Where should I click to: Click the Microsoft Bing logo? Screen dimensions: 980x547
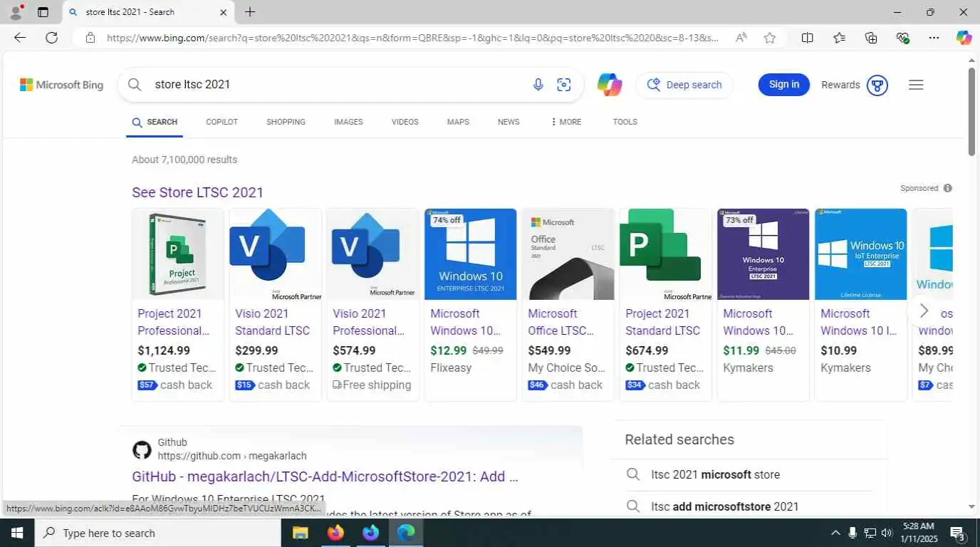(x=61, y=85)
